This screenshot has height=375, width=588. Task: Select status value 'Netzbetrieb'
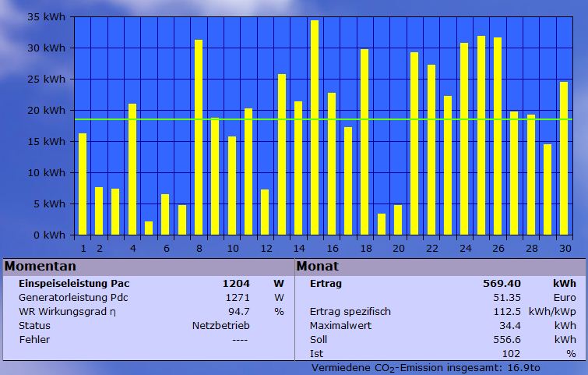pos(221,325)
